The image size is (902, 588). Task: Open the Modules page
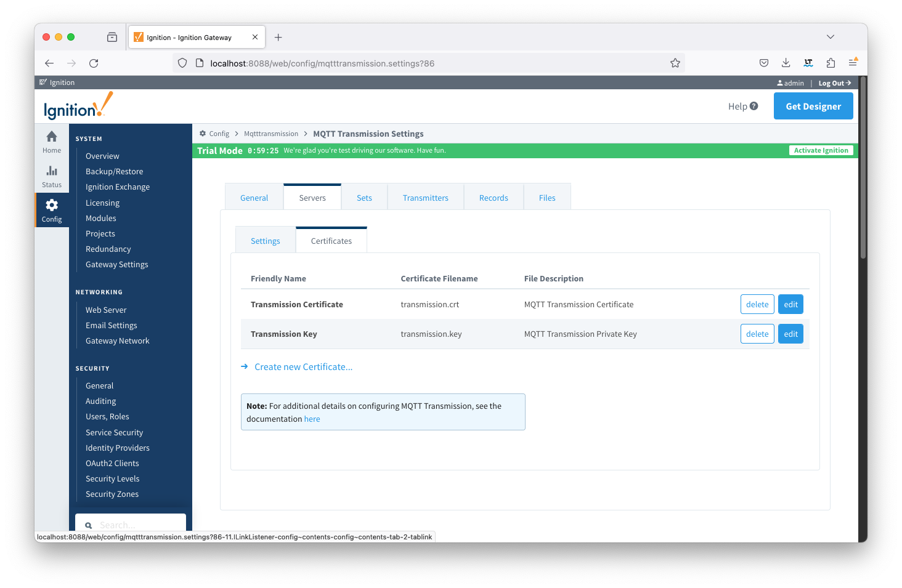coord(101,218)
